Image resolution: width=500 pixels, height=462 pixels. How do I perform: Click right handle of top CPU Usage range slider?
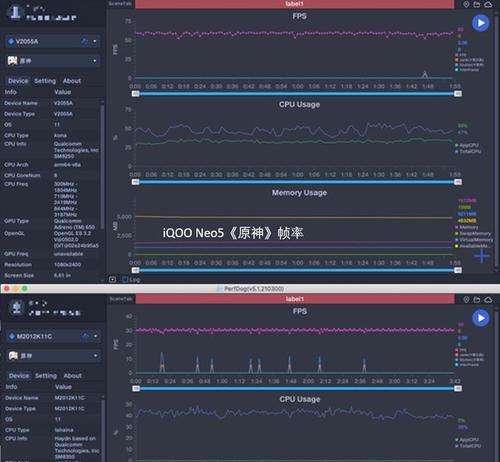pyautogui.click(x=458, y=182)
